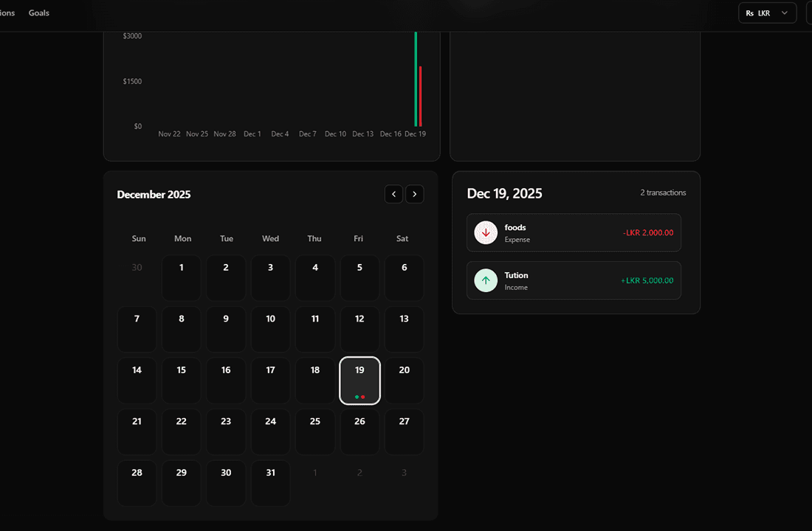The height and width of the screenshot is (531, 812).
Task: Click the green bar on Dec 19 chart
Action: click(416, 81)
